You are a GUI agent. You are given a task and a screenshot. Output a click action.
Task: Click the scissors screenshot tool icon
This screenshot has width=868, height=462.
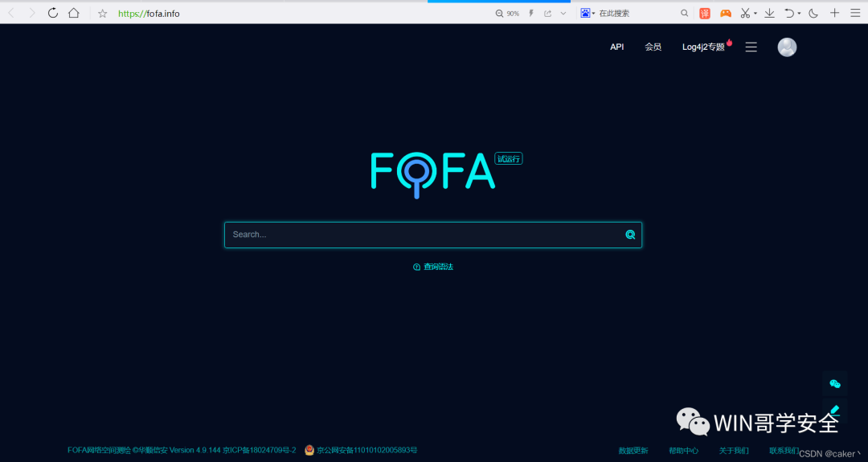[745, 14]
